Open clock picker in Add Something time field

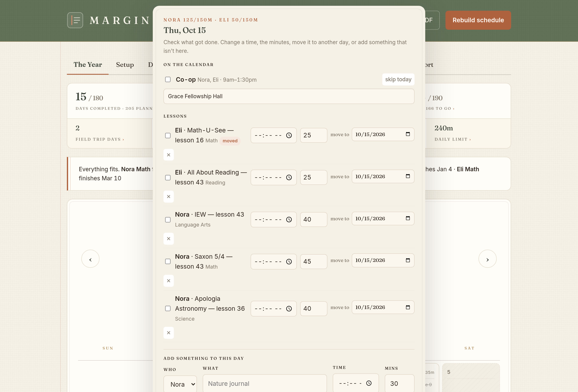click(x=369, y=383)
